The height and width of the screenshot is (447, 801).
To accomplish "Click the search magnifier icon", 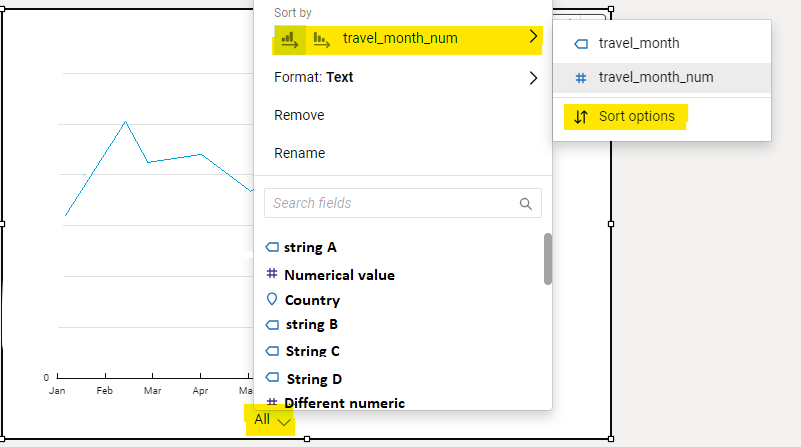I will pos(526,203).
